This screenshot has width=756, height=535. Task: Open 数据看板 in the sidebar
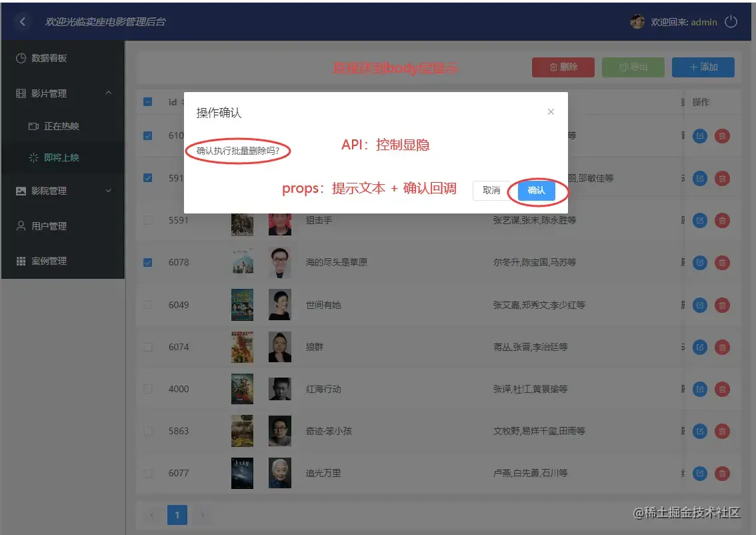click(x=63, y=58)
